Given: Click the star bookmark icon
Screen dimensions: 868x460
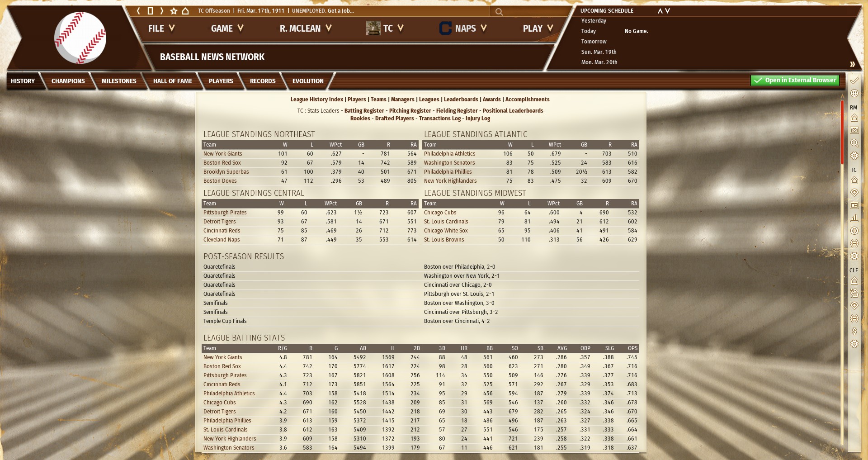Looking at the screenshot, I should tap(174, 11).
